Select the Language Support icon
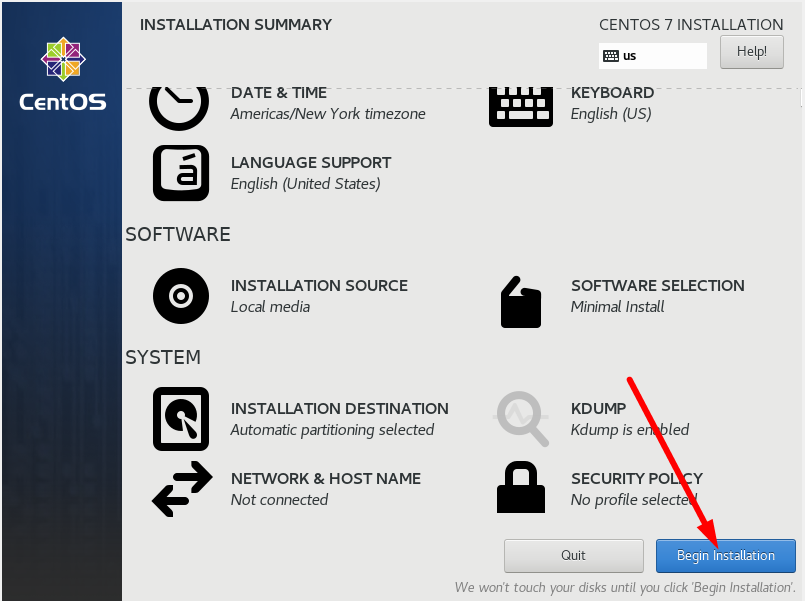The image size is (805, 601). point(181,173)
